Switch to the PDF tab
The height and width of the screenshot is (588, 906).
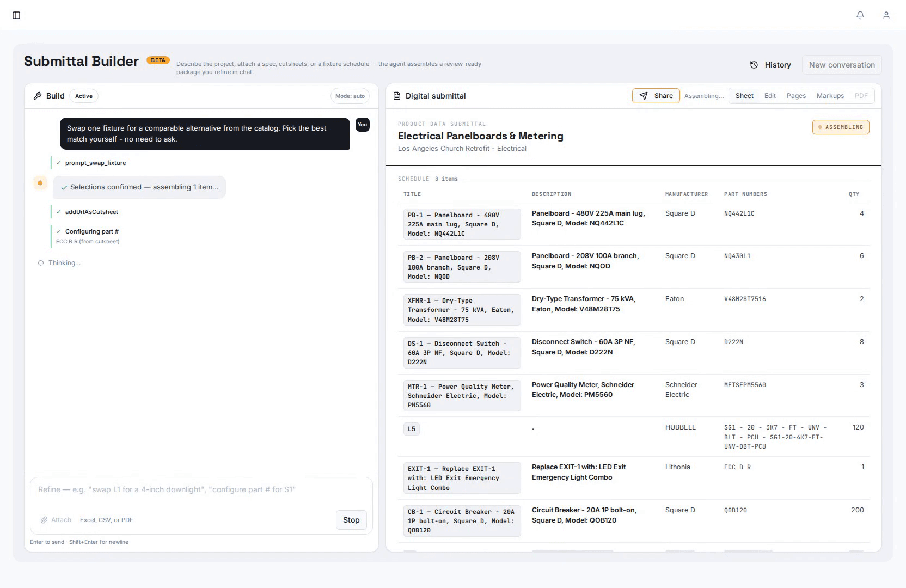click(x=861, y=96)
